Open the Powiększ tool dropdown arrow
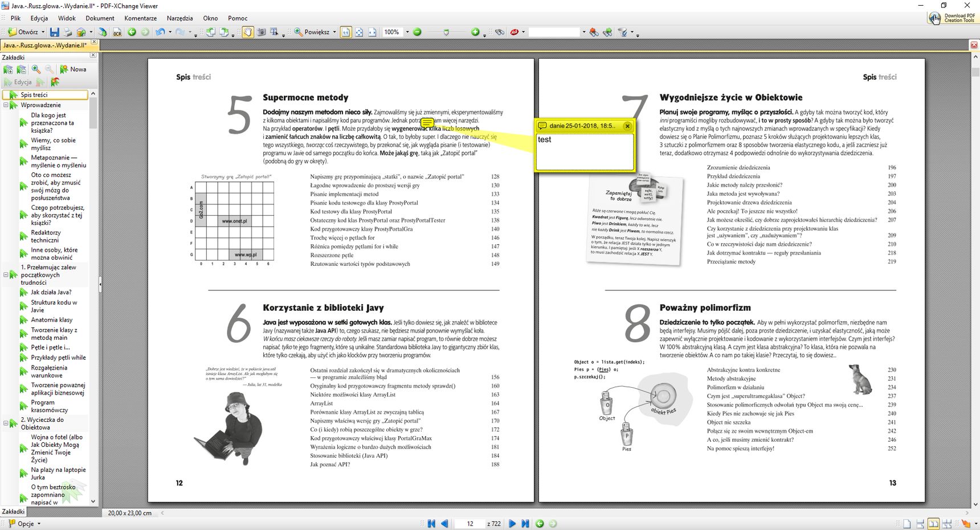The image size is (980, 530). click(x=334, y=32)
